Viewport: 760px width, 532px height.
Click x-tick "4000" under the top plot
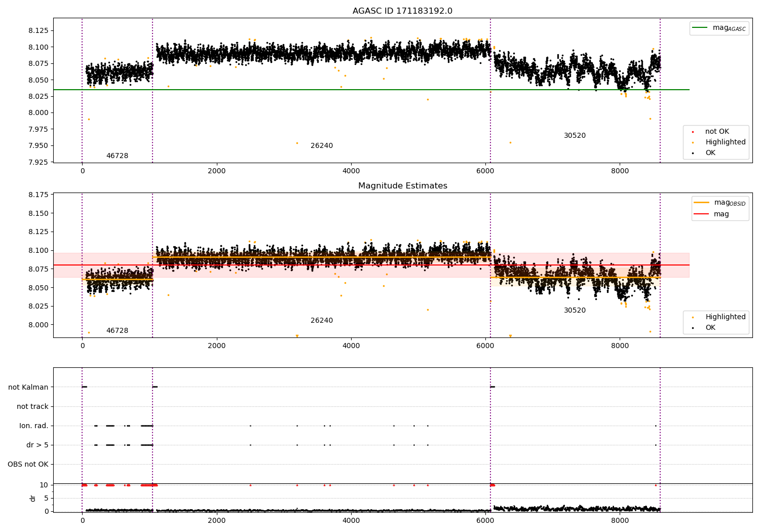point(351,171)
